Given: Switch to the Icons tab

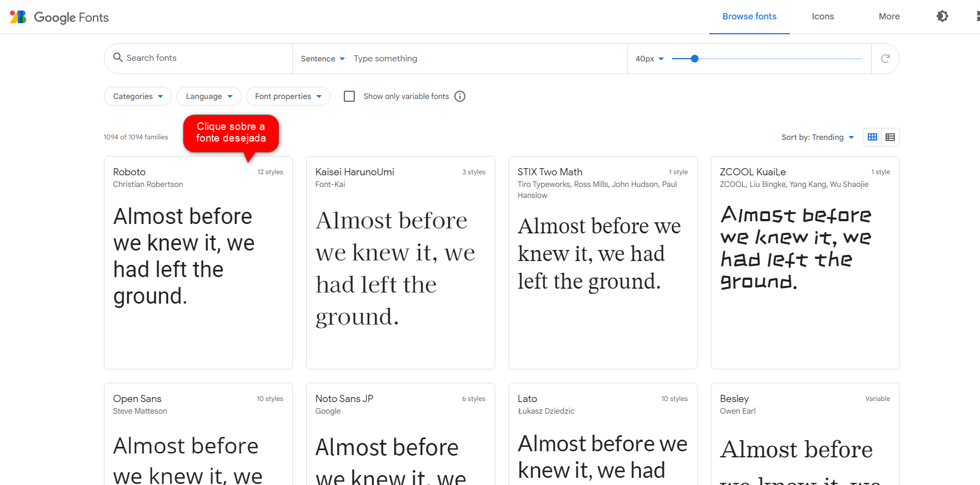Looking at the screenshot, I should tap(822, 17).
